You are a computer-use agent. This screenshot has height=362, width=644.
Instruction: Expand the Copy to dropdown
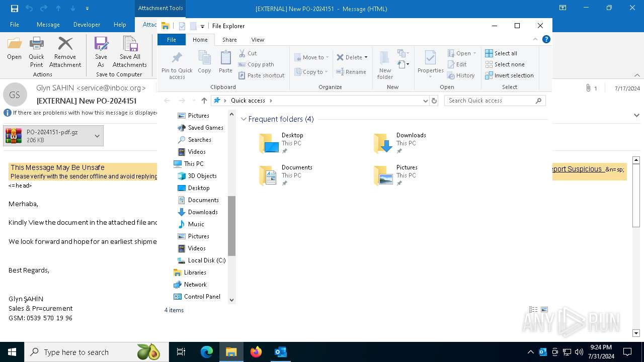point(327,72)
